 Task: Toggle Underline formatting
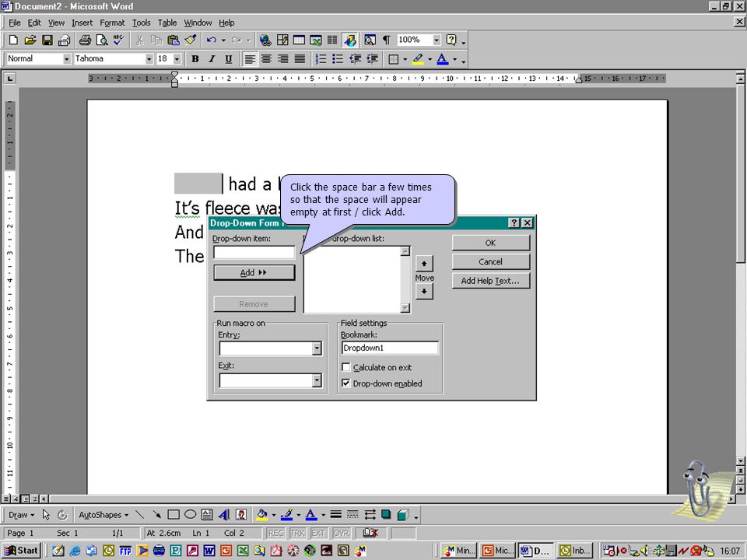(229, 58)
